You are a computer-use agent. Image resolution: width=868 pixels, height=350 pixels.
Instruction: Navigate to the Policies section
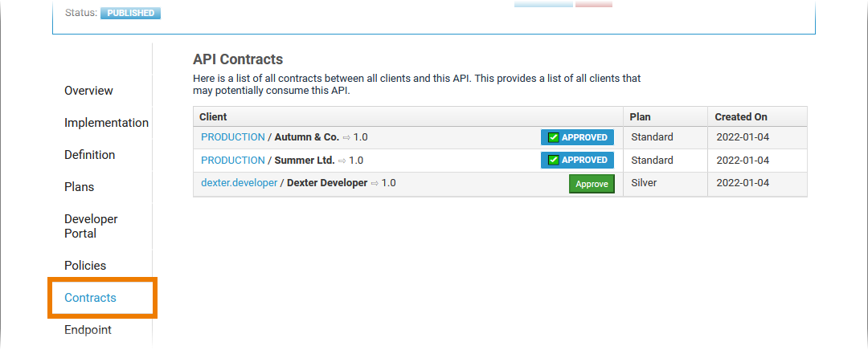point(85,266)
